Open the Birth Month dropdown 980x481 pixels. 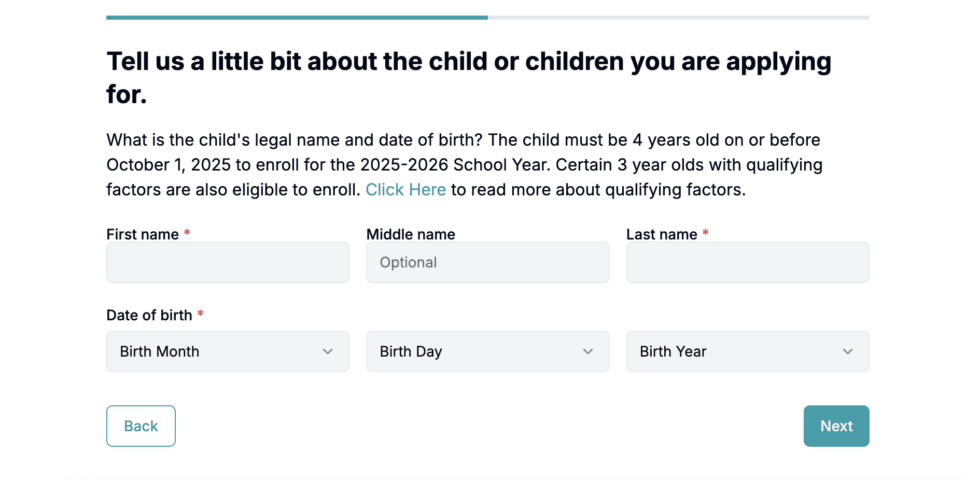click(228, 351)
